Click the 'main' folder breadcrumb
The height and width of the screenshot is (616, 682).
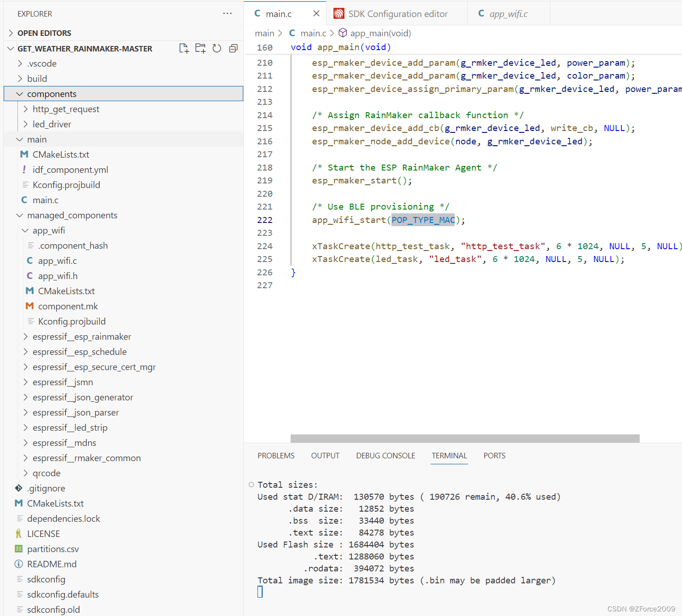tap(264, 33)
